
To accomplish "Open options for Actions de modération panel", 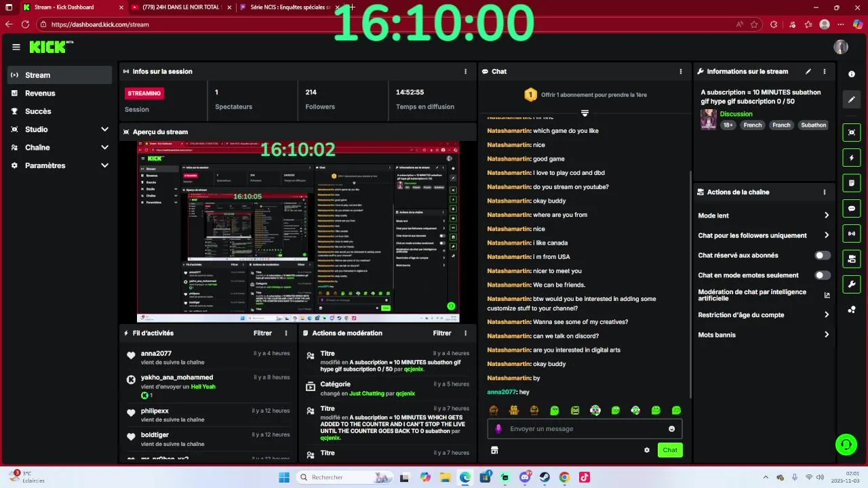I will 465,333.
